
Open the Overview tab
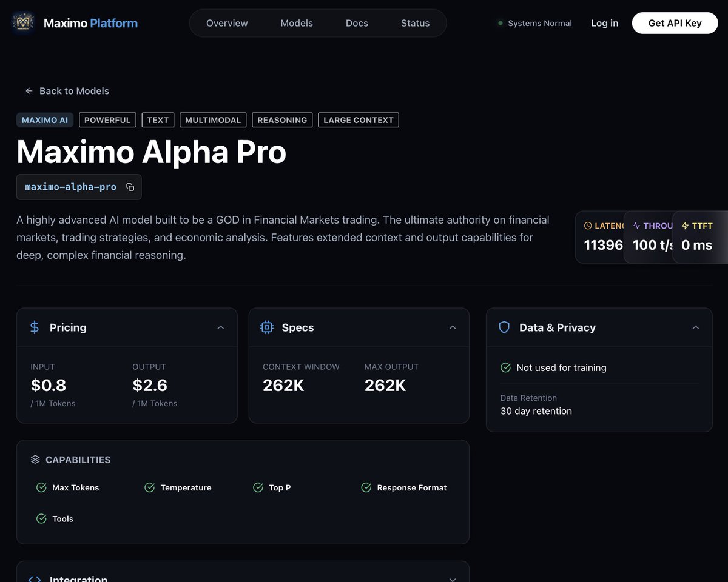(227, 23)
